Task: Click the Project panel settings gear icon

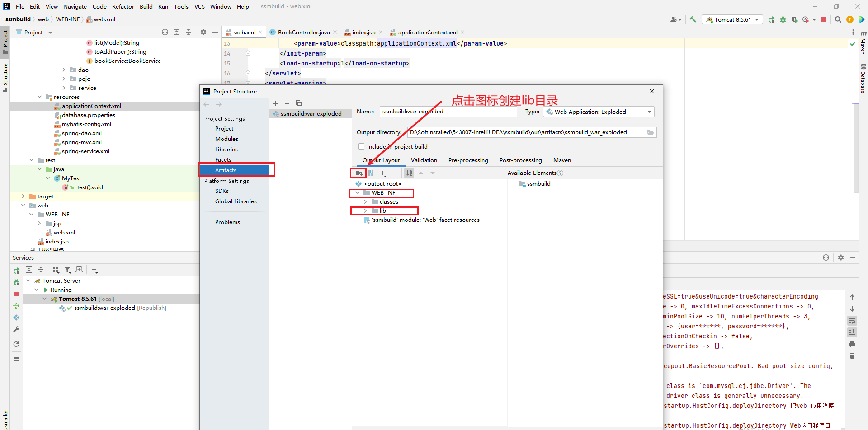Action: pyautogui.click(x=203, y=32)
